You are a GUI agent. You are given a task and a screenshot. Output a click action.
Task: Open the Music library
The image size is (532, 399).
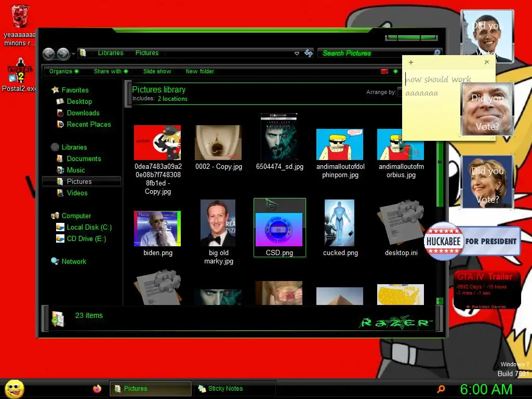click(x=71, y=170)
